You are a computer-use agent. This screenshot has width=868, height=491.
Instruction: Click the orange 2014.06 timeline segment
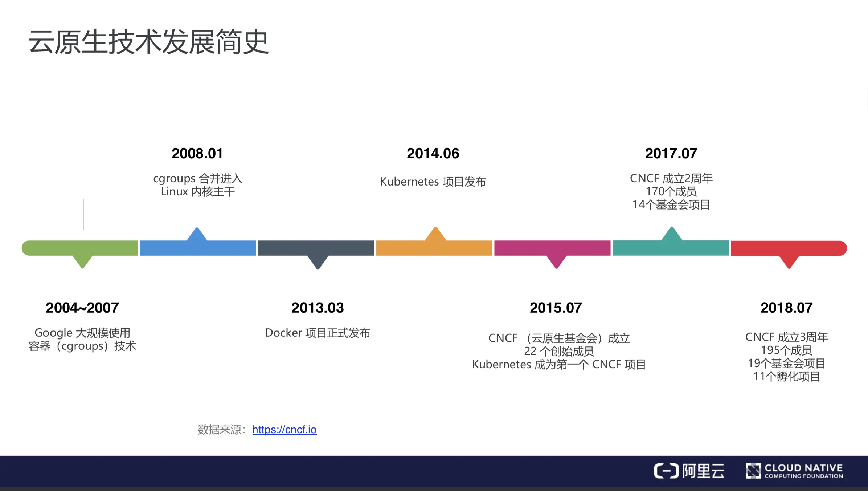(434, 248)
